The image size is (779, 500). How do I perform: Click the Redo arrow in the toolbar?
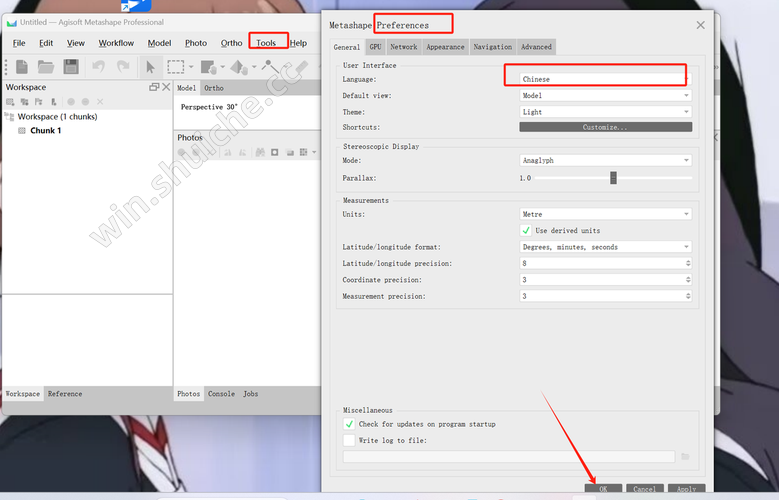[123, 67]
